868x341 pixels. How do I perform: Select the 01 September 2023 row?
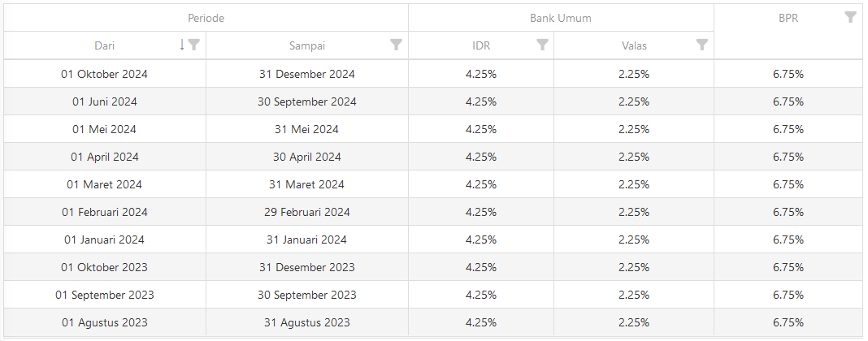433,295
